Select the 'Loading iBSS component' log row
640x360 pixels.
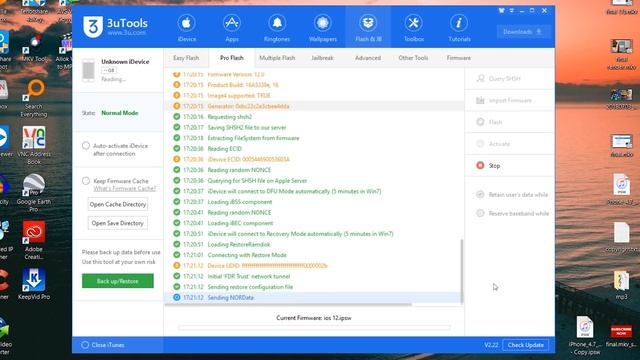click(313, 202)
